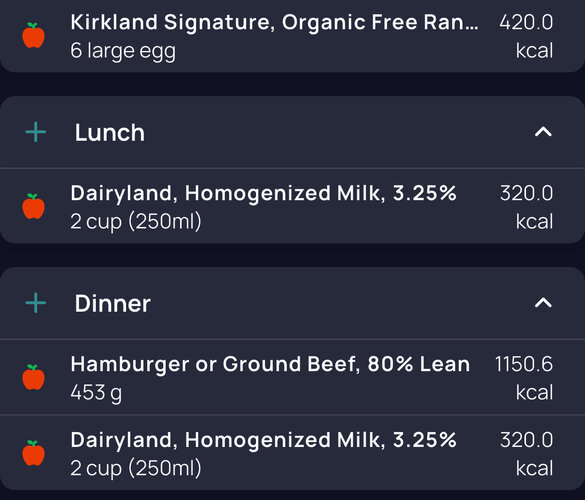The width and height of the screenshot is (585, 500).
Task: Tap the 320.0 kcal value in Lunch
Action: tap(526, 207)
